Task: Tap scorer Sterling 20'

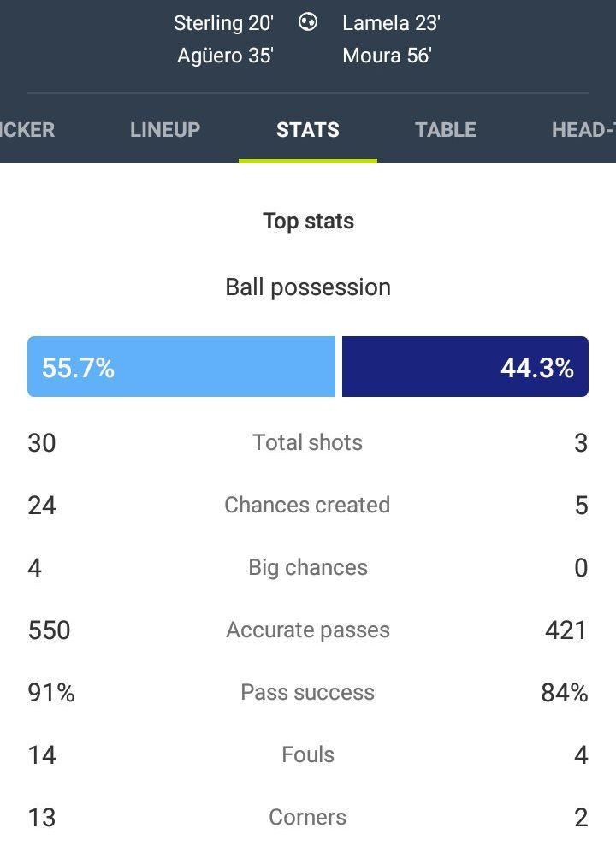Action: point(223,23)
